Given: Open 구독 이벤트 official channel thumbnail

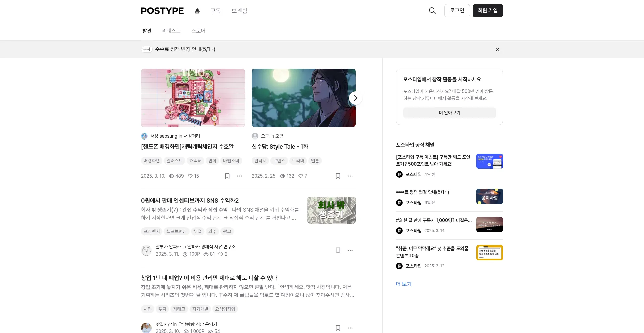Looking at the screenshot, I should pyautogui.click(x=490, y=161).
